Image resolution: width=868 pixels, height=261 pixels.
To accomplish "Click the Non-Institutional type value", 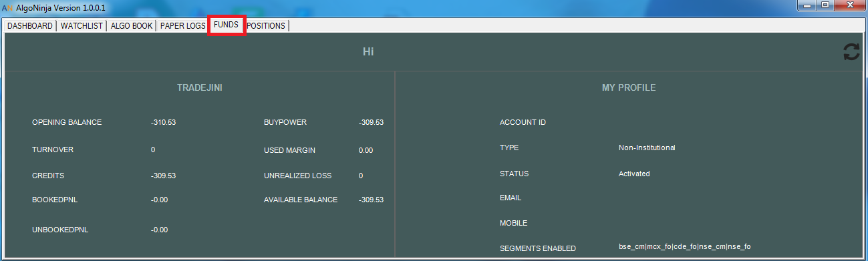I will click(x=647, y=148).
